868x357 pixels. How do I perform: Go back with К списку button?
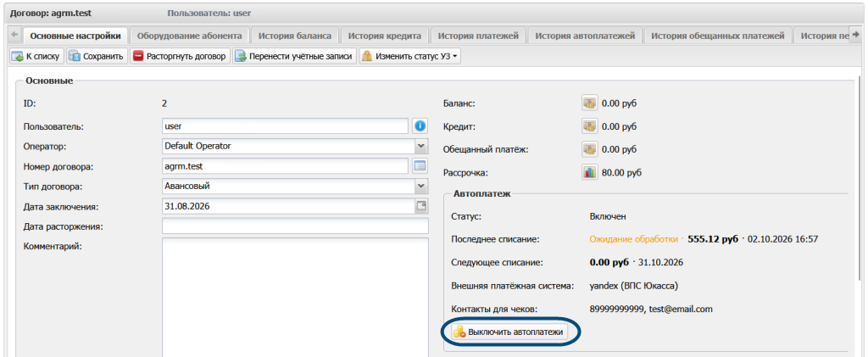(x=37, y=57)
